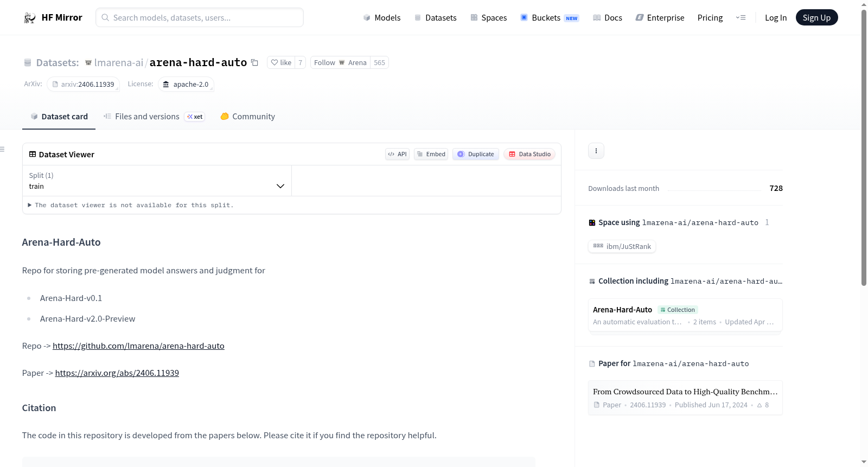Click the follower count 565
Viewport: 868px width, 467px height.
(x=380, y=63)
